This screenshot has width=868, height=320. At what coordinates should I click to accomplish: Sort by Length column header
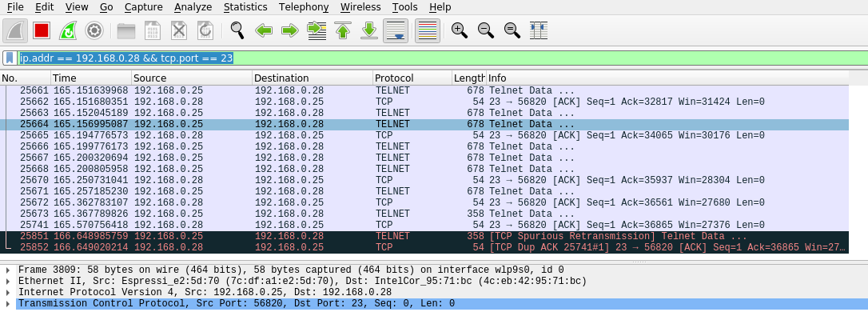pyautogui.click(x=469, y=78)
